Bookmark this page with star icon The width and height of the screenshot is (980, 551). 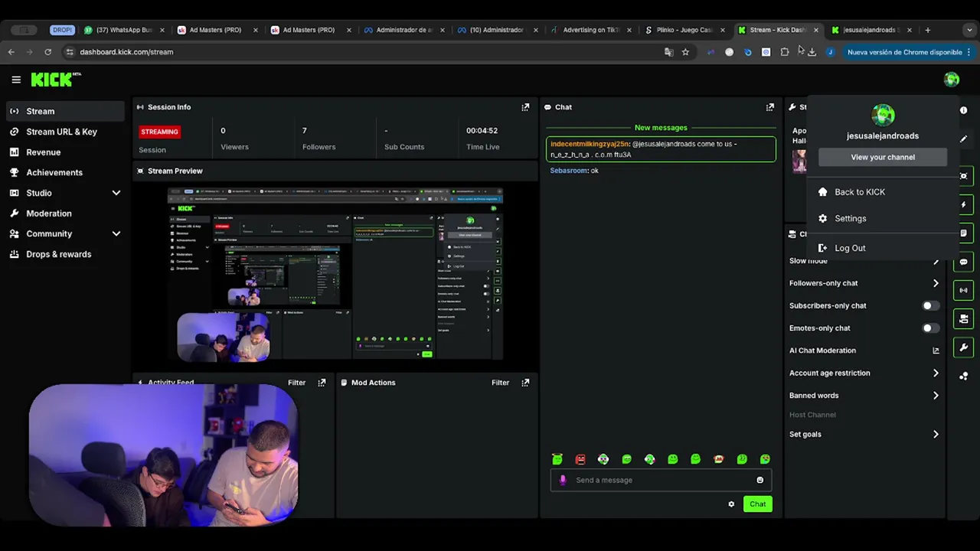685,52
